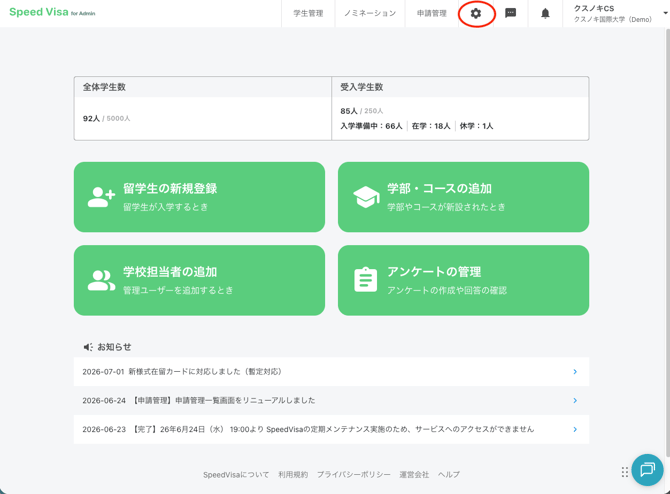
Task: Expand the 2026-06-24 notice chevron
Action: pyautogui.click(x=575, y=400)
